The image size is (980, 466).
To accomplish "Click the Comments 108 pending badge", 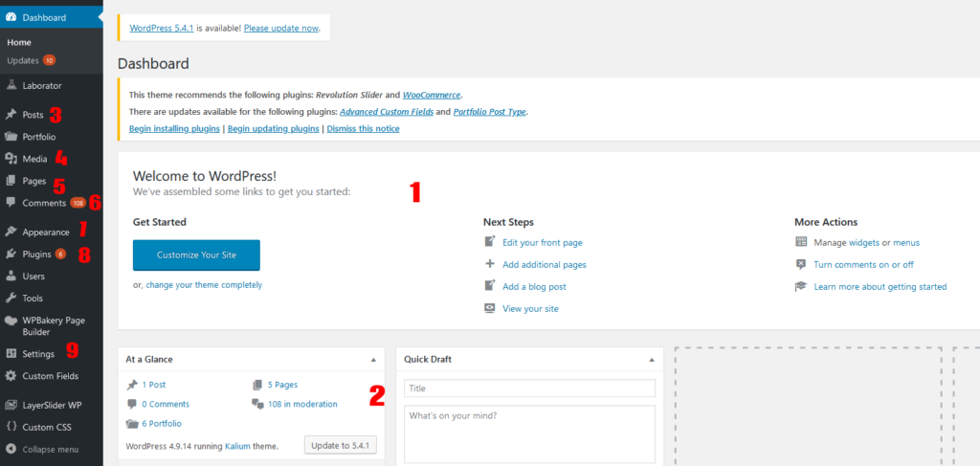I will point(78,203).
